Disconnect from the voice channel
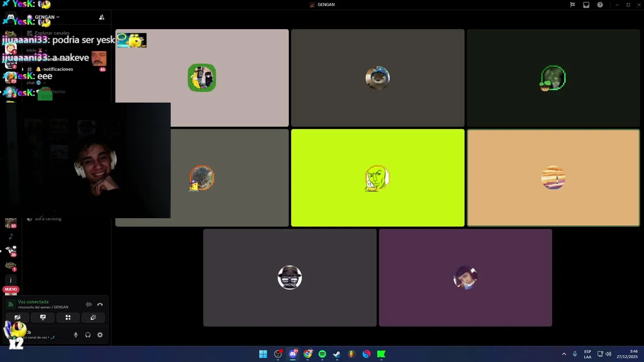Screen dimensions: 644x362 point(100,305)
